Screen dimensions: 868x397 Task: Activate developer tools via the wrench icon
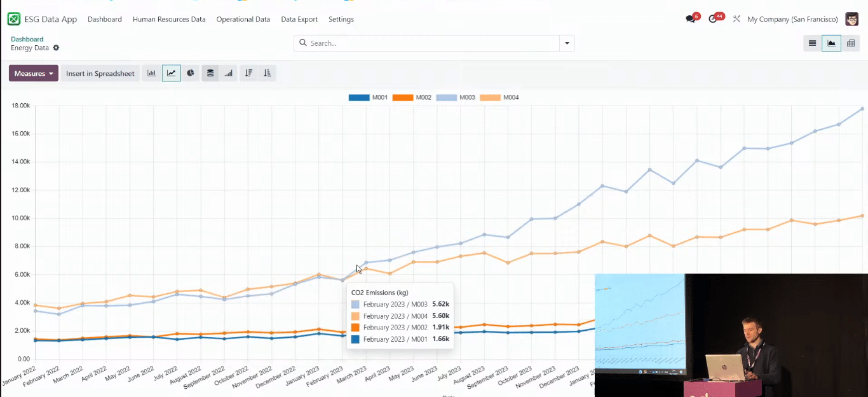(x=736, y=19)
